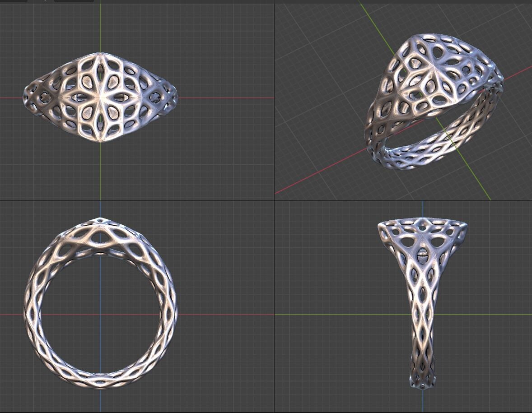Viewport: 532px width, 413px height.
Task: Select the ring model in top view viewport
Action: tap(100, 97)
